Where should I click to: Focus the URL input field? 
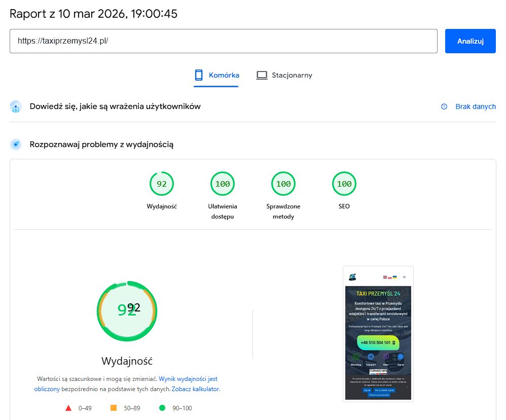click(223, 41)
